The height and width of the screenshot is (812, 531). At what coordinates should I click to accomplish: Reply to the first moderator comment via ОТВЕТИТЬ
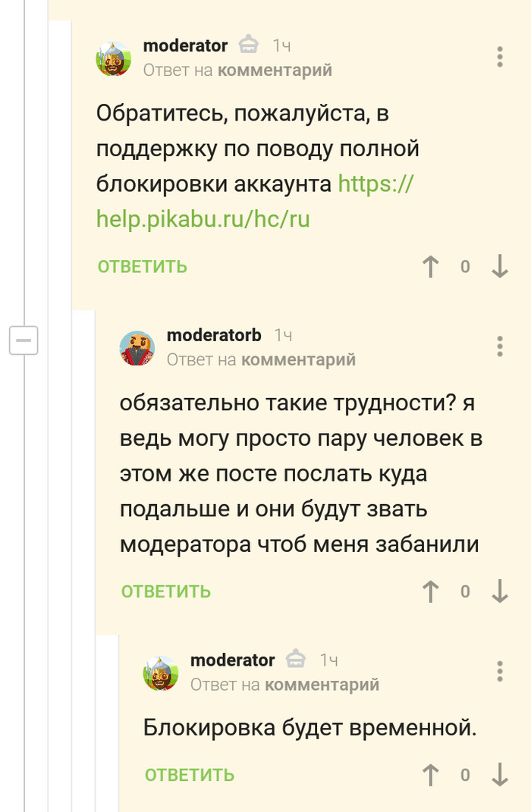click(142, 267)
